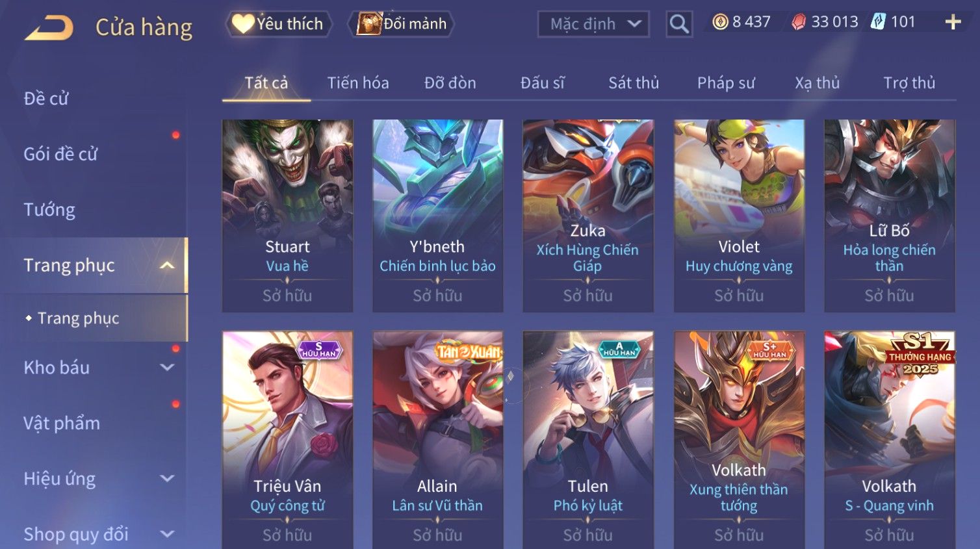Expand the Hiệu ứng sidebar section
The height and width of the screenshot is (549, 980).
tap(167, 479)
